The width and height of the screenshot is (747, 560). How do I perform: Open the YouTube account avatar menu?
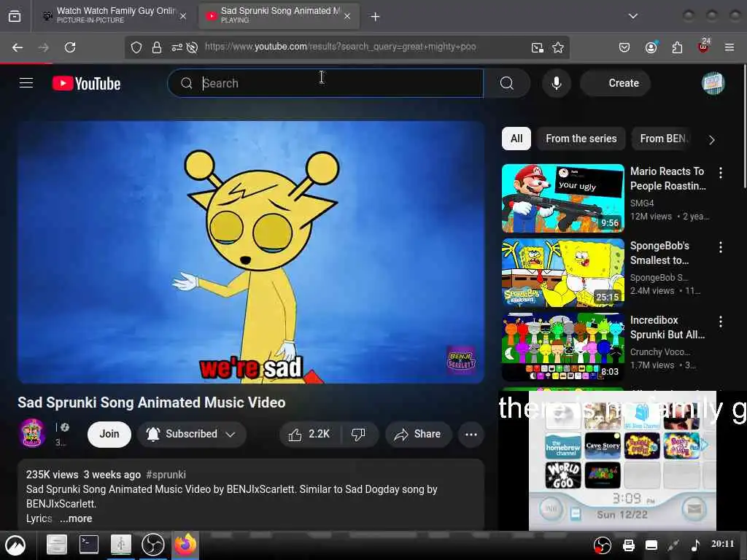coord(713,83)
